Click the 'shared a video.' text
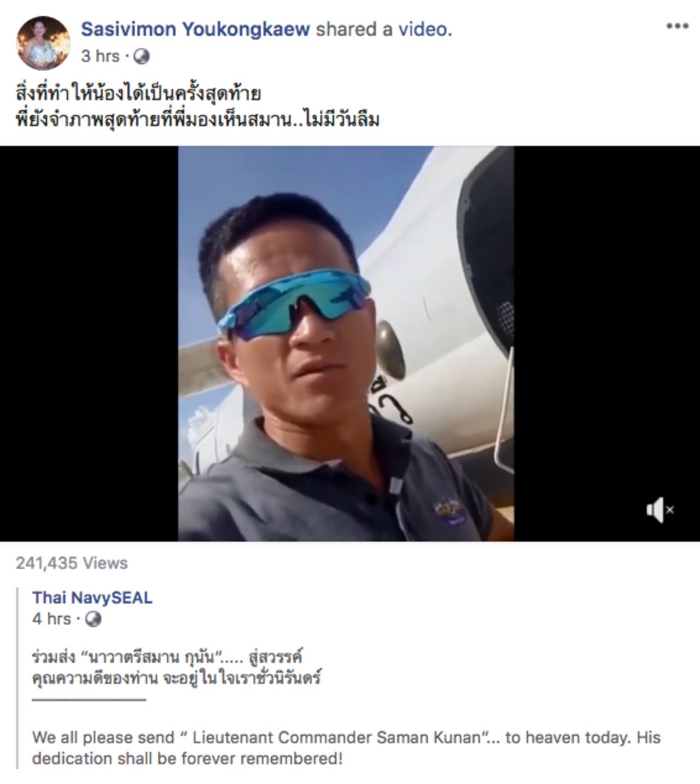 click(x=384, y=29)
